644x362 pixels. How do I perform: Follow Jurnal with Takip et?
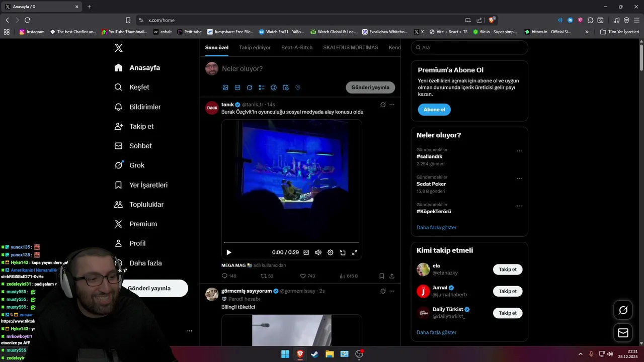coord(508,291)
